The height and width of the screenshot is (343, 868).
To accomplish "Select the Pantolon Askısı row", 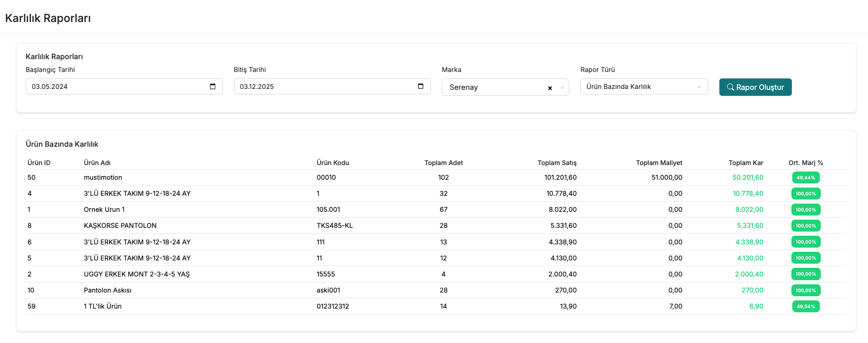I will 107,290.
